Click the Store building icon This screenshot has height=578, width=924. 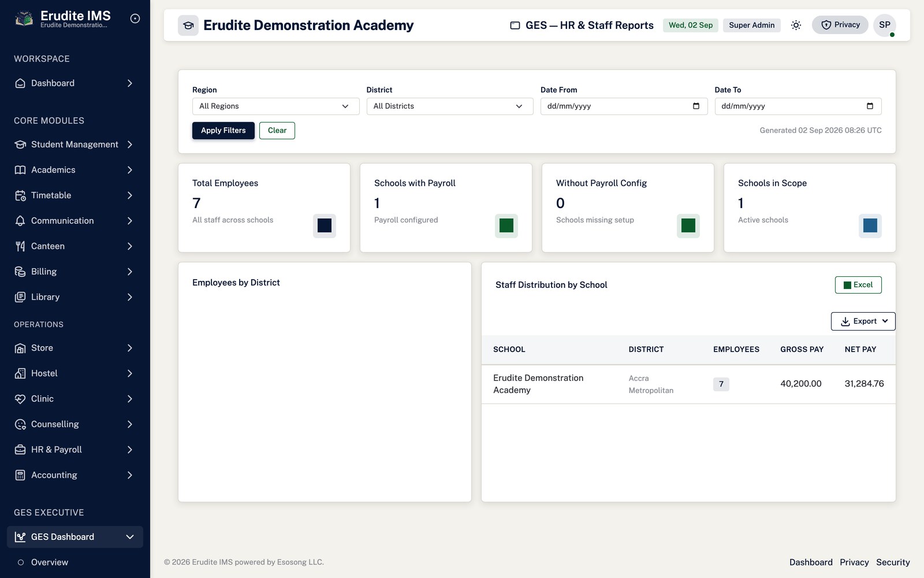20,348
